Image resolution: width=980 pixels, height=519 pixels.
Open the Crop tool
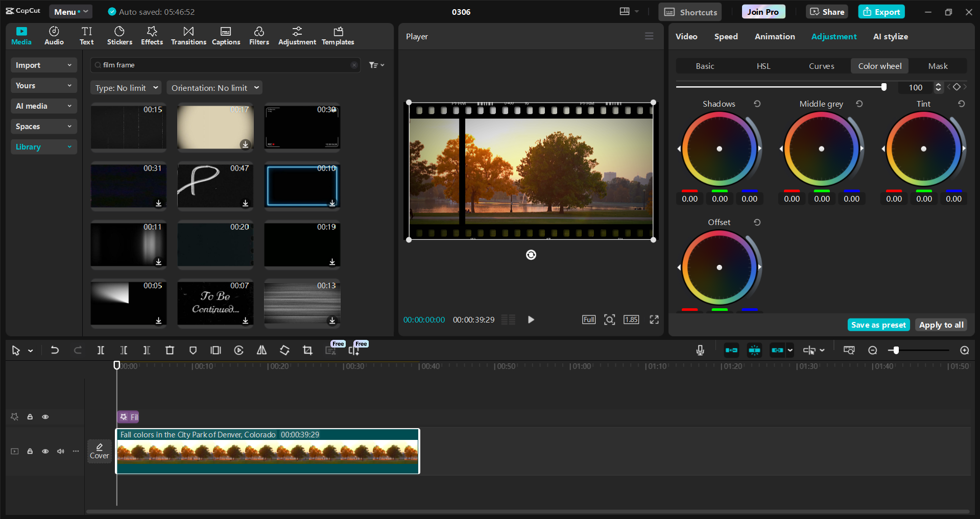(x=307, y=350)
